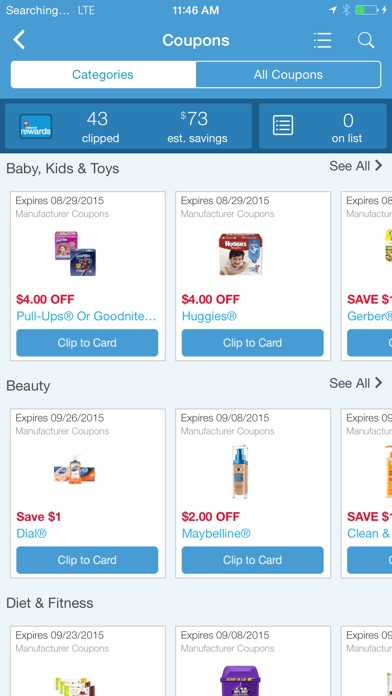392x696 pixels.
Task: Clip the Huggies coupon to card
Action: (253, 343)
